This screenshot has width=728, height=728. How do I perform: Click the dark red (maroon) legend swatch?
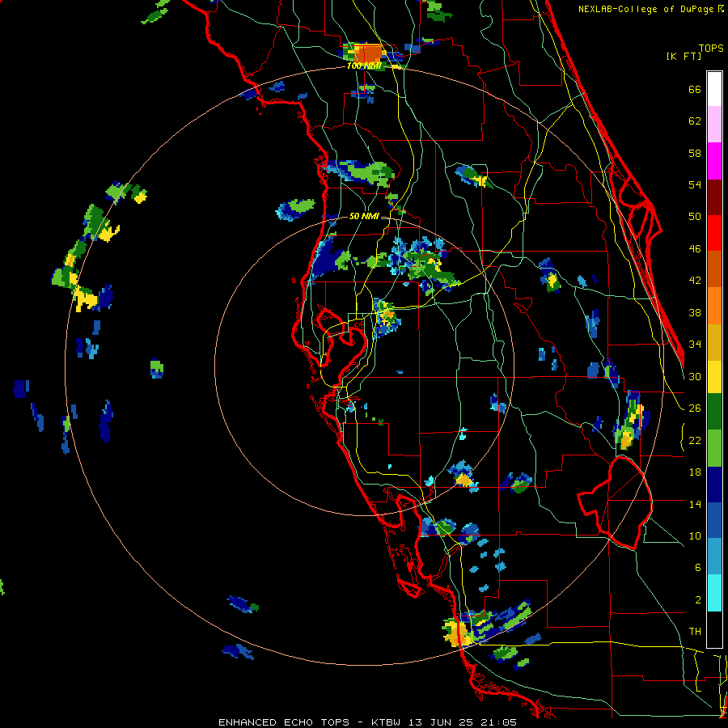pos(714,197)
